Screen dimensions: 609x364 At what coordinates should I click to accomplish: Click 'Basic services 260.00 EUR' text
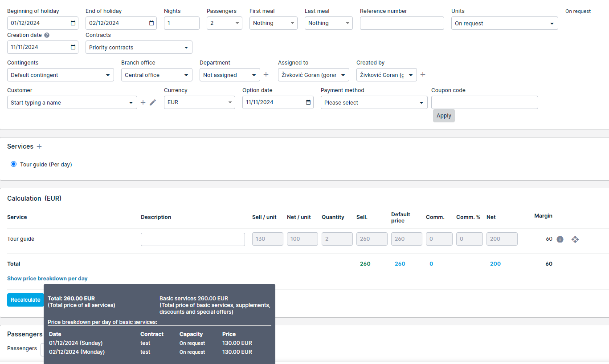(x=194, y=299)
